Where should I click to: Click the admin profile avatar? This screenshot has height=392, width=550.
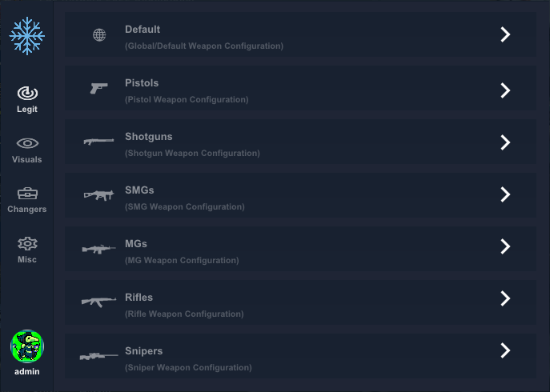tap(27, 346)
